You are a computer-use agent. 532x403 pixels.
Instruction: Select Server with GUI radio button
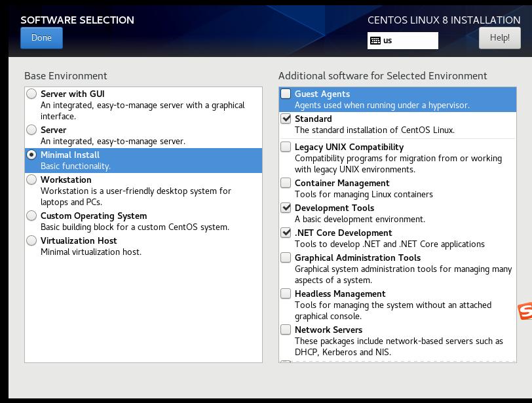31,94
